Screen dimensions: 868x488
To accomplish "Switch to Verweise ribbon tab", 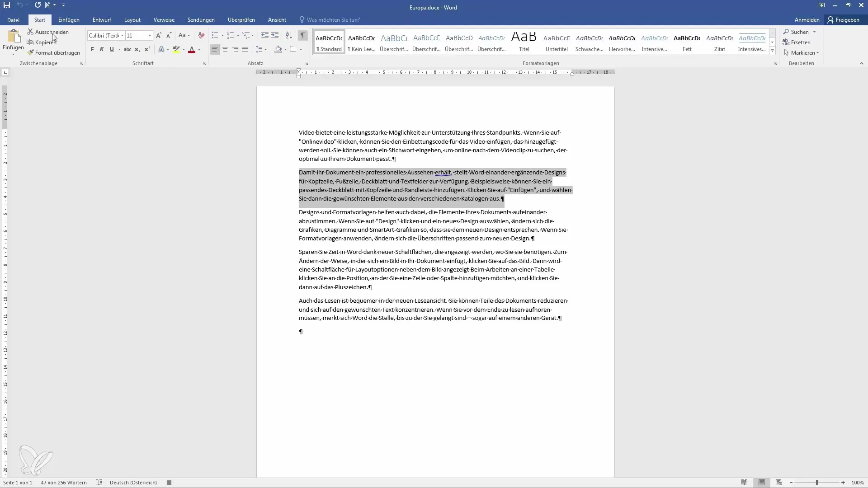I will (x=164, y=20).
